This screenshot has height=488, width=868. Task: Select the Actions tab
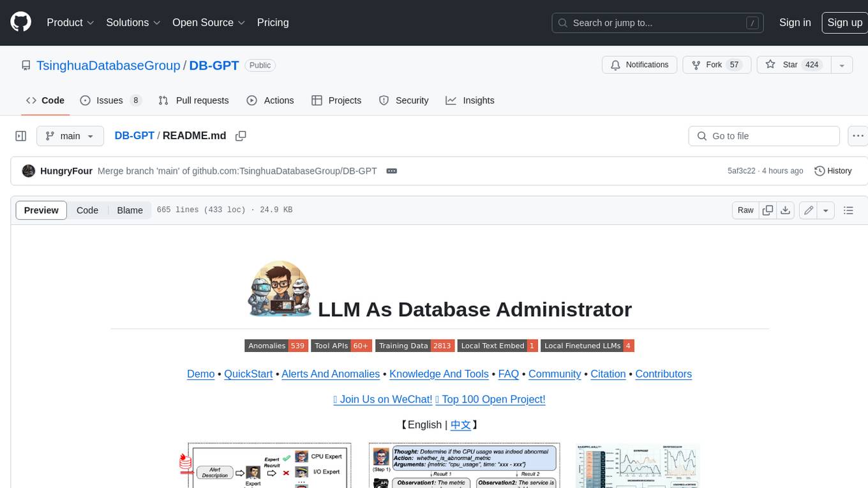point(270,100)
